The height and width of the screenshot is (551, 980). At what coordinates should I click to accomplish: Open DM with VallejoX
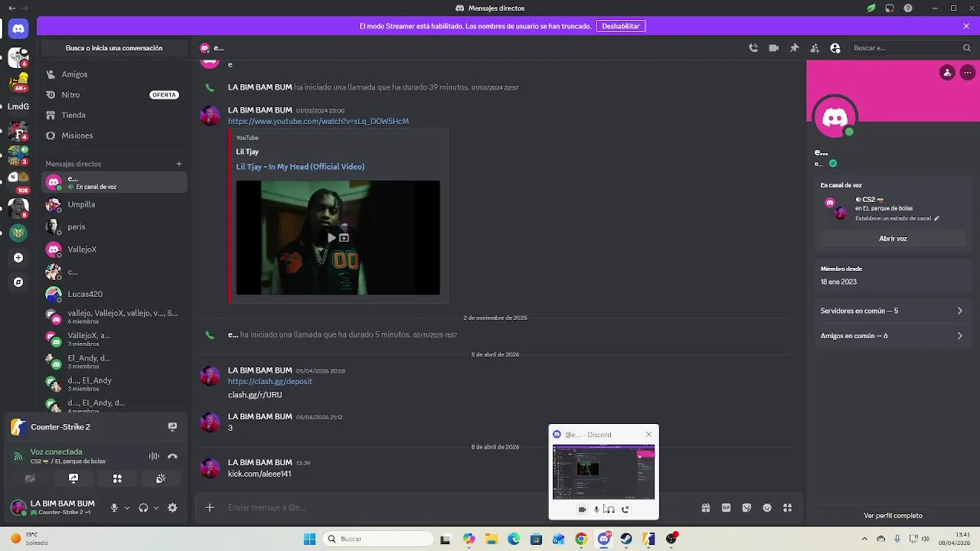click(115, 249)
